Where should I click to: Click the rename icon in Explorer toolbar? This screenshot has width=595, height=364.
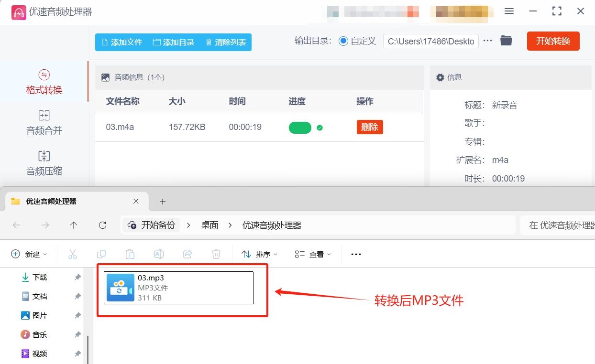click(x=159, y=254)
